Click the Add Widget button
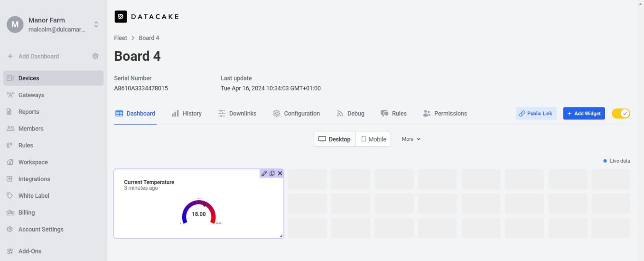Viewport: 644px width, 261px height. click(584, 114)
